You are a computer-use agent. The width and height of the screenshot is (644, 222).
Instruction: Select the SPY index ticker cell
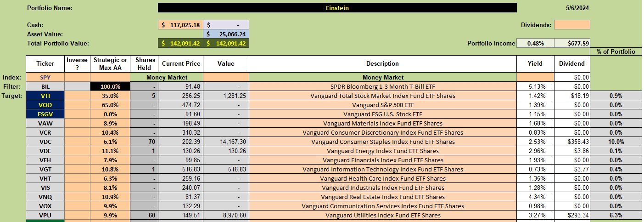(x=45, y=77)
